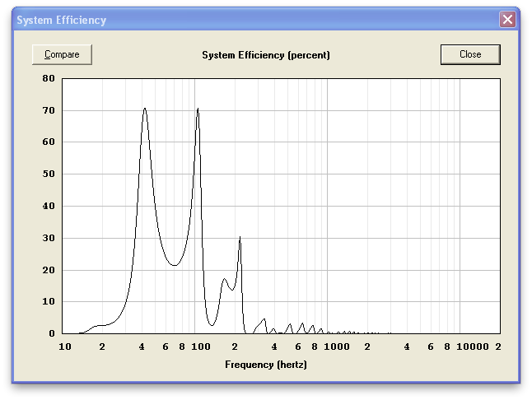Image resolution: width=532 pixels, height=400 pixels.
Task: Click the Compare button
Action: tap(62, 54)
